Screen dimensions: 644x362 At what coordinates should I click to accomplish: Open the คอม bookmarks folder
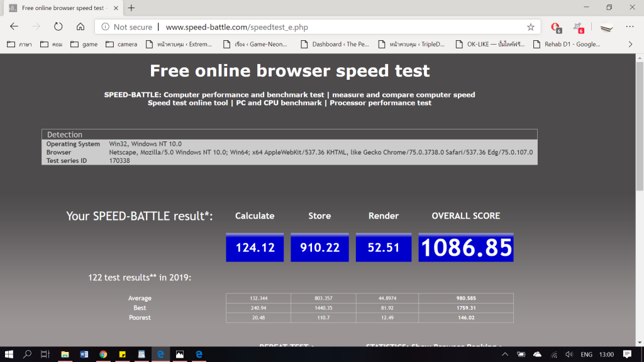coord(52,45)
